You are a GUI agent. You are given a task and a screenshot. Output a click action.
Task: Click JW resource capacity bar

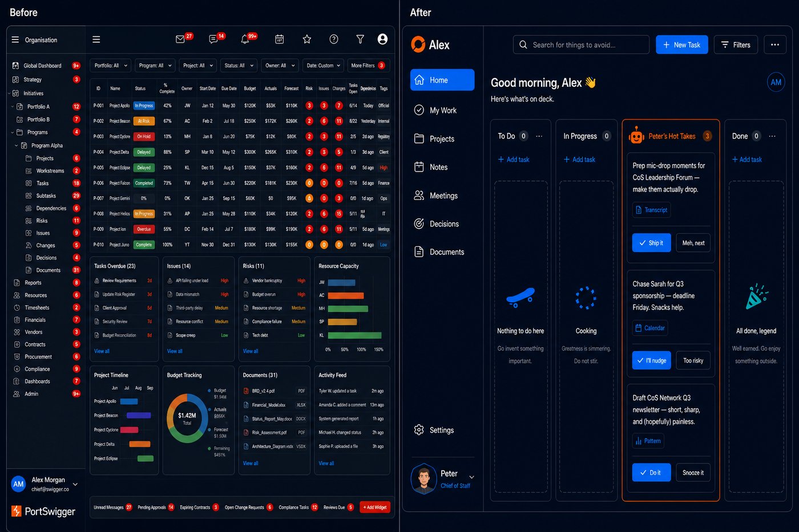tap(341, 282)
